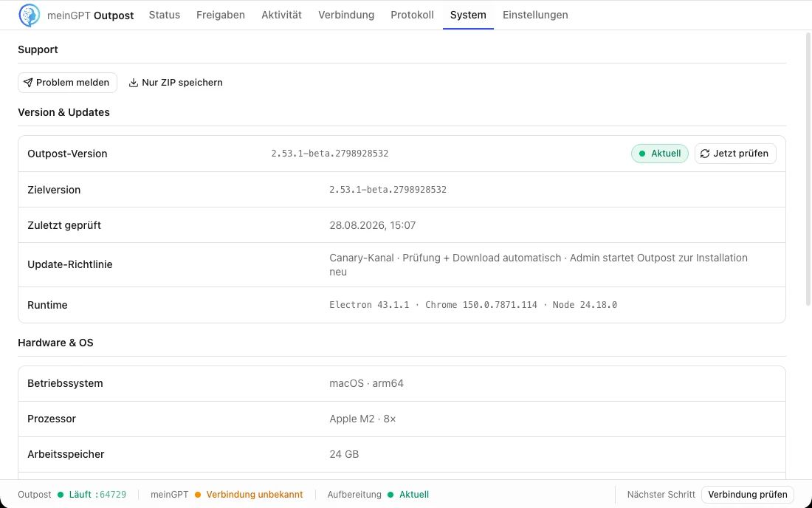Open the Verbindung tab
The image size is (812, 508).
coord(346,15)
